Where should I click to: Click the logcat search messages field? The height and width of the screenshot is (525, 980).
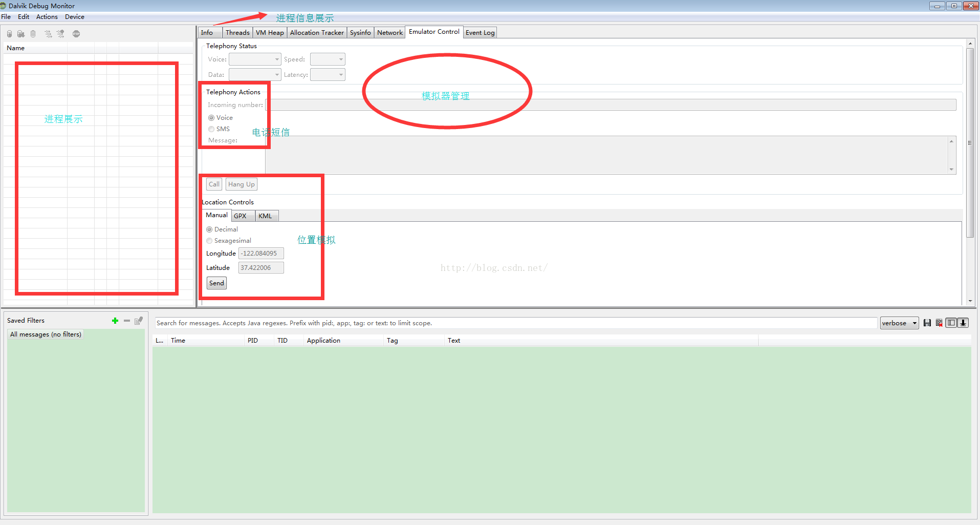coord(516,323)
